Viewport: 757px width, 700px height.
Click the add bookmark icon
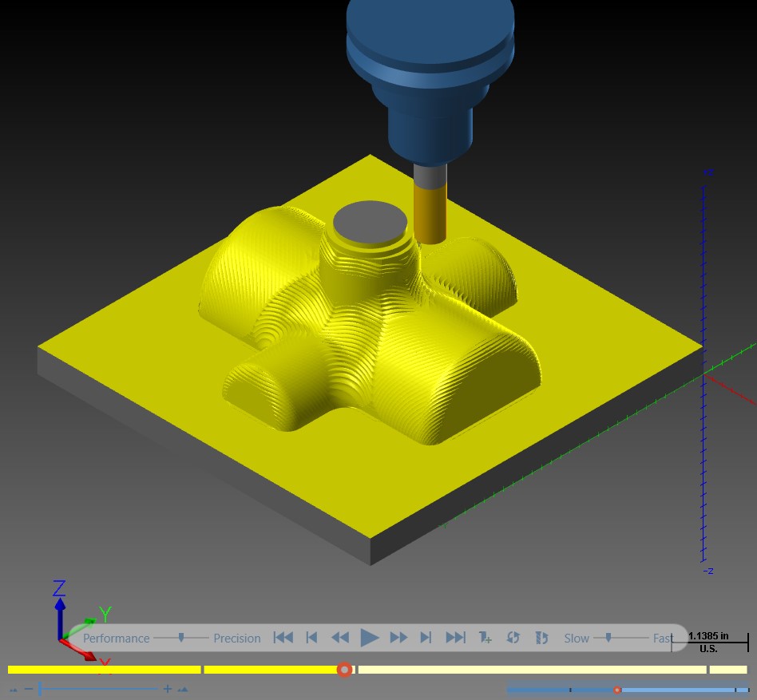(485, 638)
